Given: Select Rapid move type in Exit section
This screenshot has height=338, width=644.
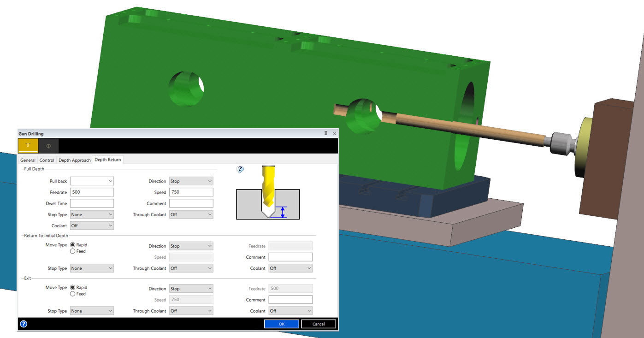Looking at the screenshot, I should click(73, 287).
